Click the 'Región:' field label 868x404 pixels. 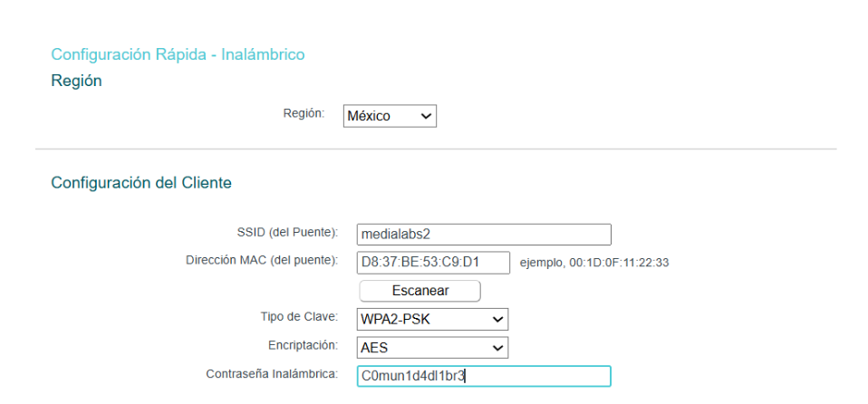[304, 114]
